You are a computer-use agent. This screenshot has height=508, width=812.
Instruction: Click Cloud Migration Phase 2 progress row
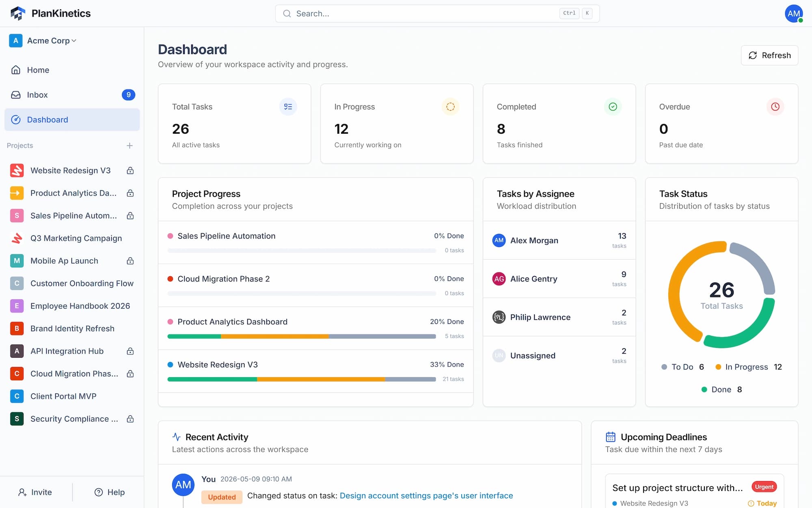[315, 285]
